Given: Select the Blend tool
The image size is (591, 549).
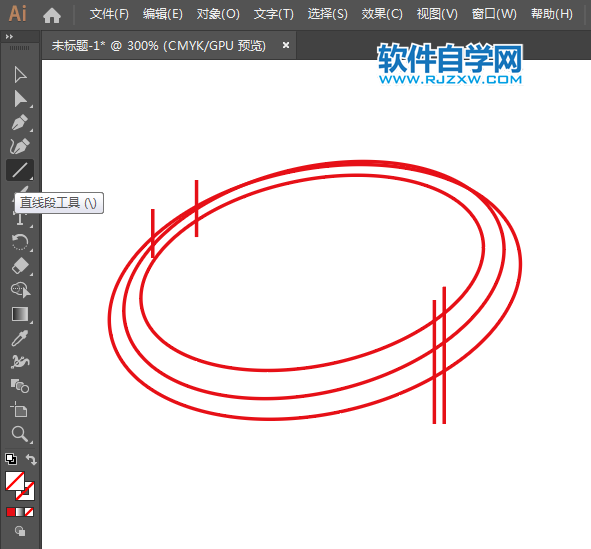Looking at the screenshot, I should pos(20,386).
